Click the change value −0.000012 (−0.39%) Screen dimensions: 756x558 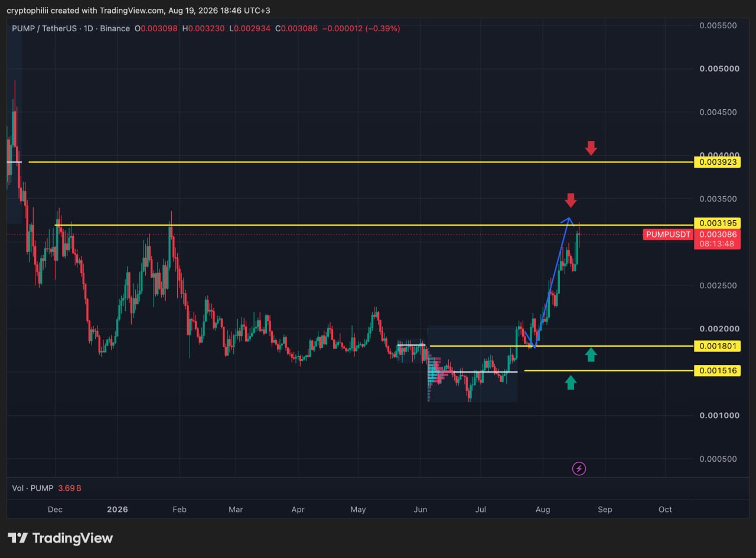(361, 28)
